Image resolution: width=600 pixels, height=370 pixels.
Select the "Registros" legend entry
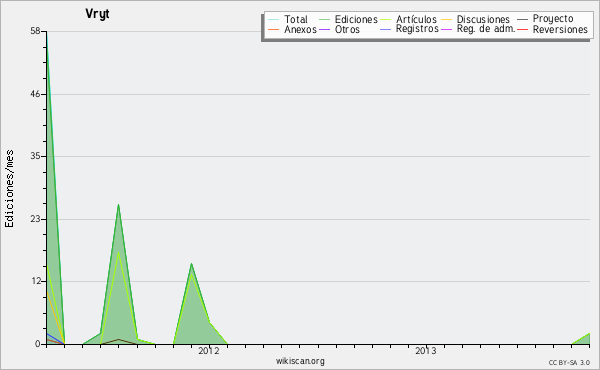[x=417, y=29]
